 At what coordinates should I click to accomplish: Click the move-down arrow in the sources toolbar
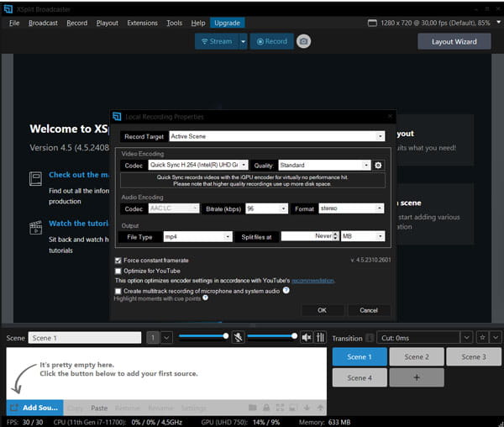pyautogui.click(x=307, y=408)
